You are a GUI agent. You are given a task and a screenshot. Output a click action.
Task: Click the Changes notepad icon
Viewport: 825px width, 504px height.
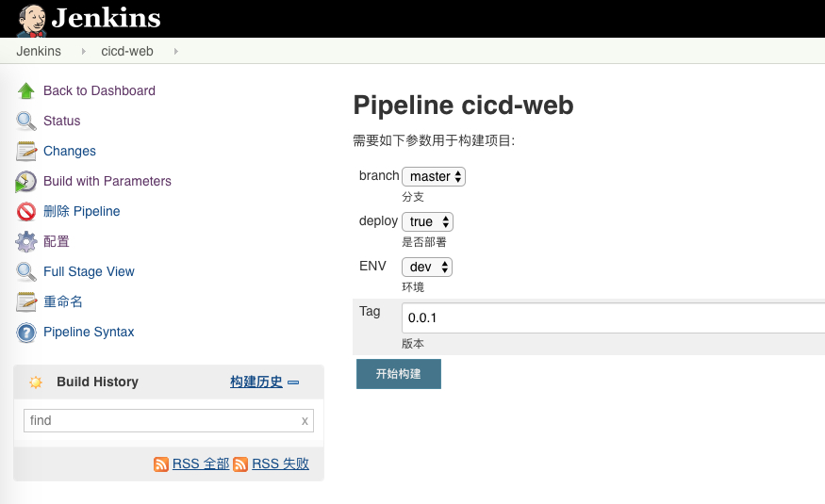tap(26, 152)
